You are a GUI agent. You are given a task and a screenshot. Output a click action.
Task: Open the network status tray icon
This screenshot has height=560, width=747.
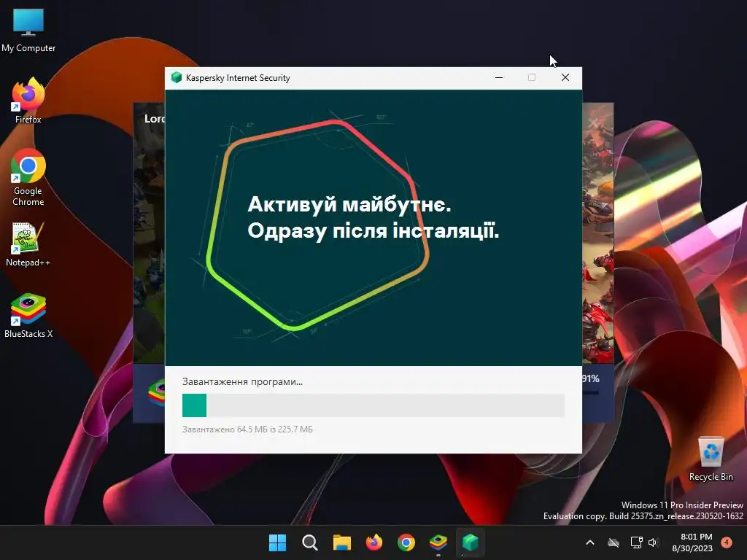coord(636,542)
